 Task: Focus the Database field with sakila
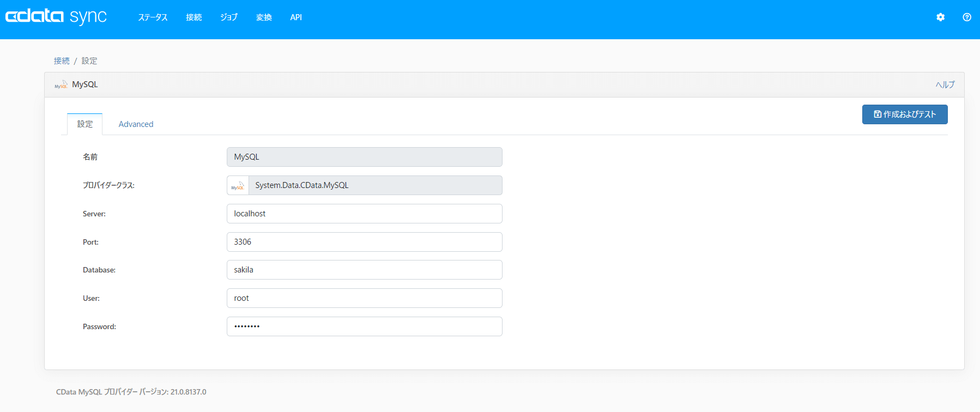pos(365,270)
